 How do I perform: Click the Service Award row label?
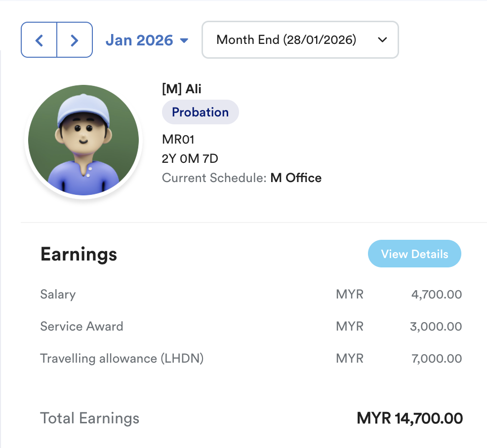(x=81, y=327)
